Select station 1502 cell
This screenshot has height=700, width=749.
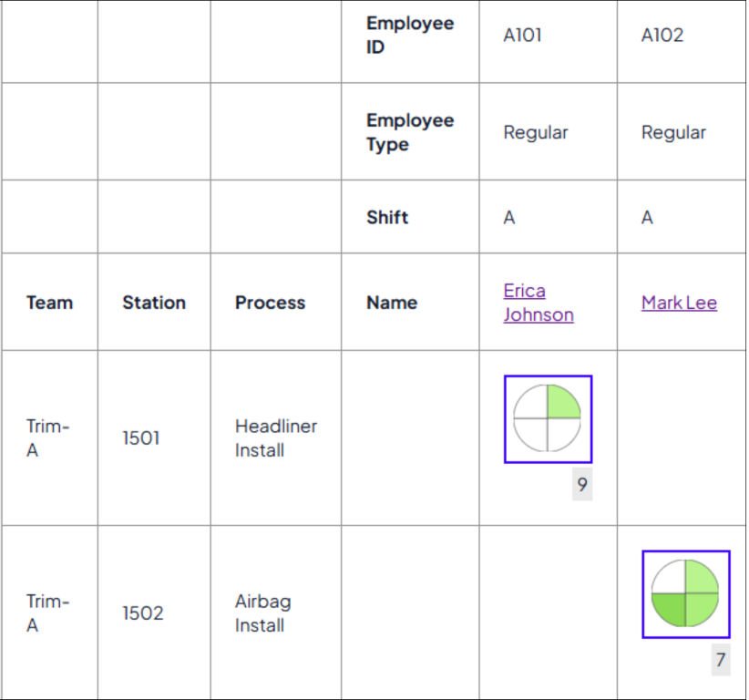point(154,612)
